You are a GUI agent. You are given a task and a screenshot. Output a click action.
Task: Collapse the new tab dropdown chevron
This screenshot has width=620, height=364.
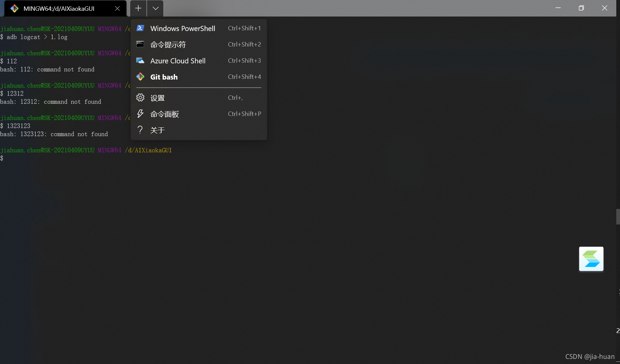tap(156, 8)
